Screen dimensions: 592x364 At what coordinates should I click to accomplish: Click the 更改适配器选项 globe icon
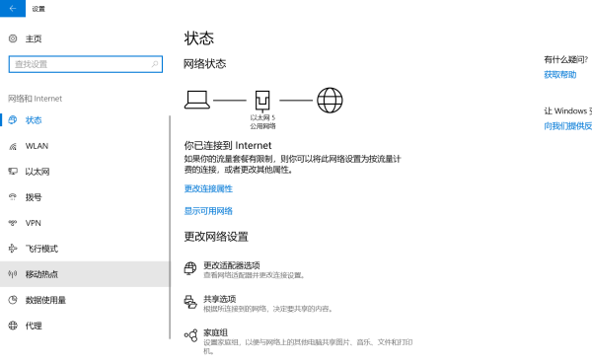(x=190, y=268)
